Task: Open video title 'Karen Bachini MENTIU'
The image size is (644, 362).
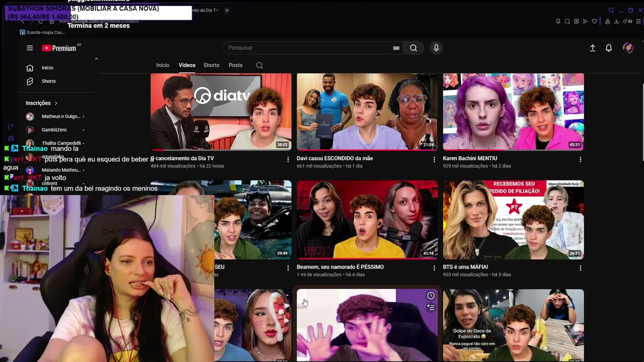Action: tap(470, 158)
